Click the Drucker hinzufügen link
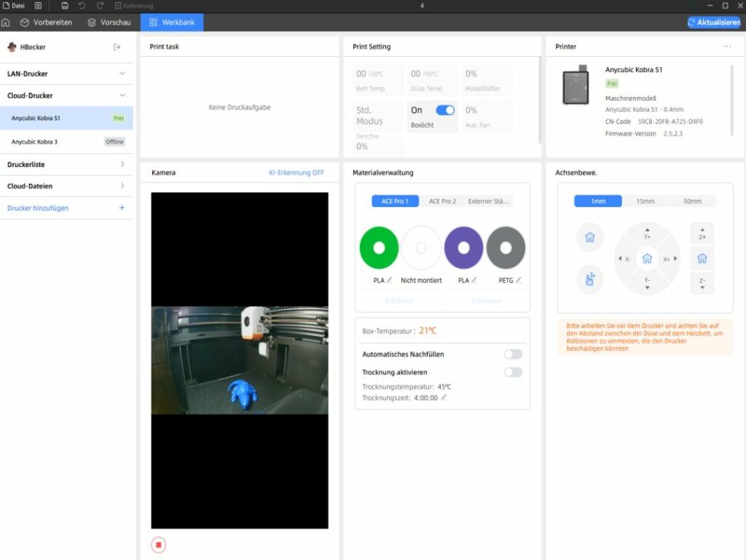This screenshot has width=746, height=560. pos(38,208)
